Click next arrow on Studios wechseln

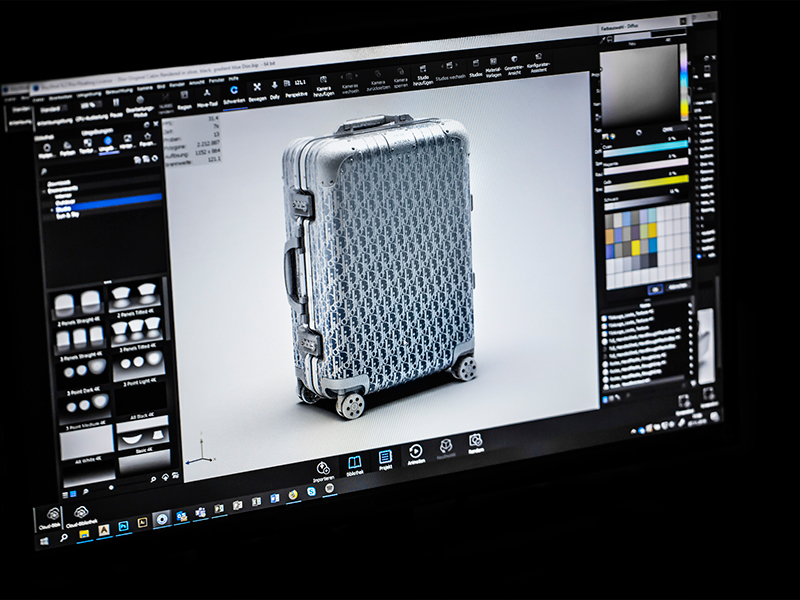[457, 65]
